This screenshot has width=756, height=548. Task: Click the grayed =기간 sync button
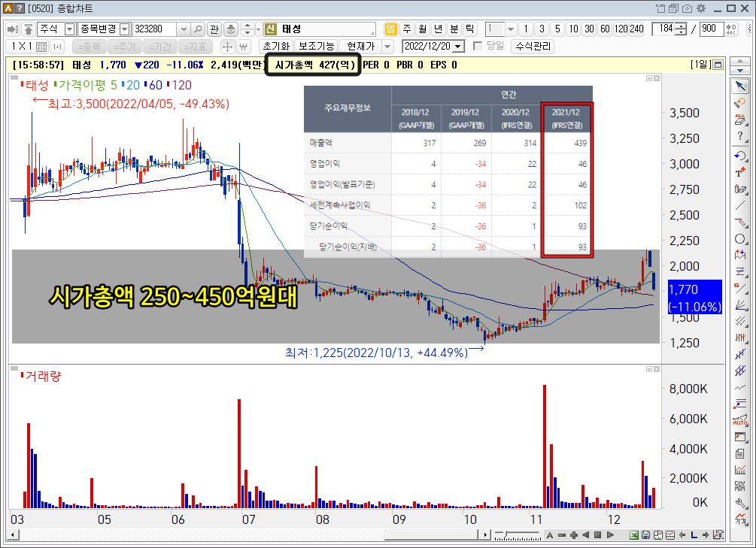(x=160, y=47)
